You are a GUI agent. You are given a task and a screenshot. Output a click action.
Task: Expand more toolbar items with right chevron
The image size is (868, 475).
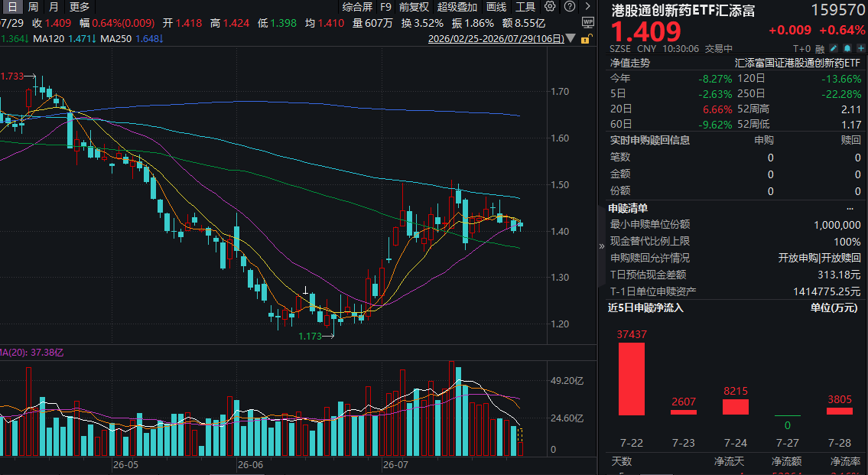pyautogui.click(x=588, y=6)
